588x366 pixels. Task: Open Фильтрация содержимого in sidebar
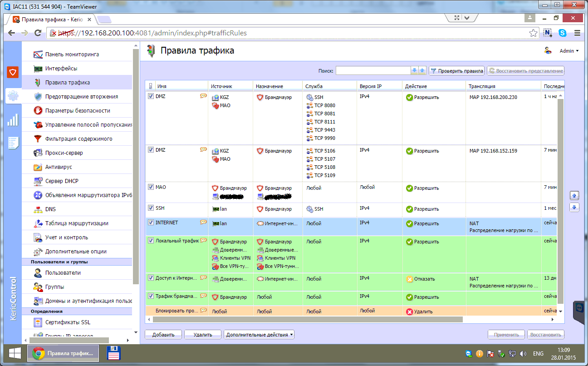tap(78, 139)
